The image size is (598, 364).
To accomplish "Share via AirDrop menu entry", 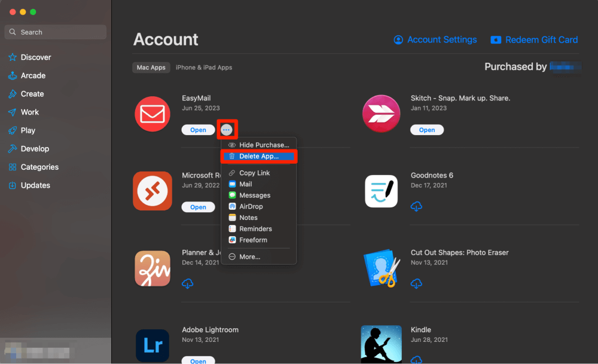I will 251,206.
